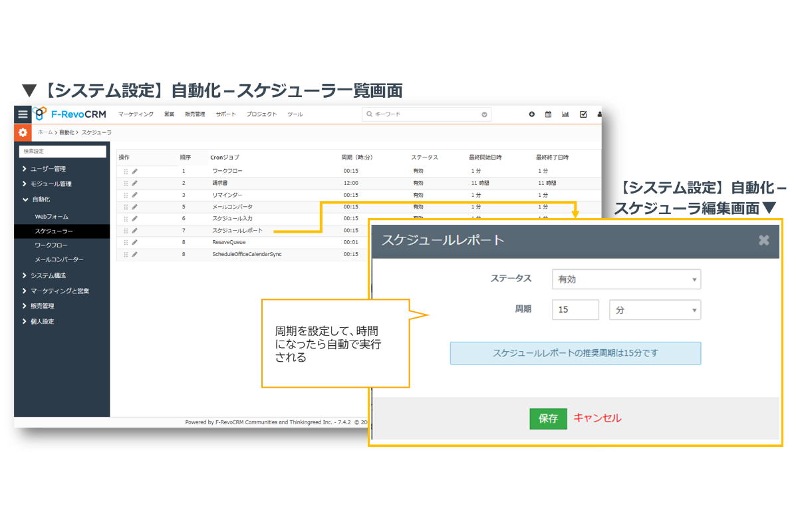Click the plus quick-create icon
Viewport: 798px width, 532px height.
point(531,114)
